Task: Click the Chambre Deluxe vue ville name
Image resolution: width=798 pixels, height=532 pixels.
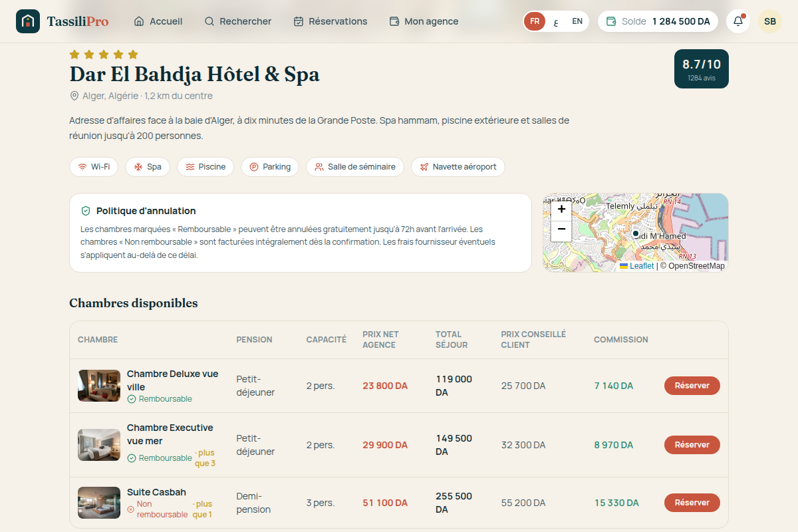Action: (173, 380)
